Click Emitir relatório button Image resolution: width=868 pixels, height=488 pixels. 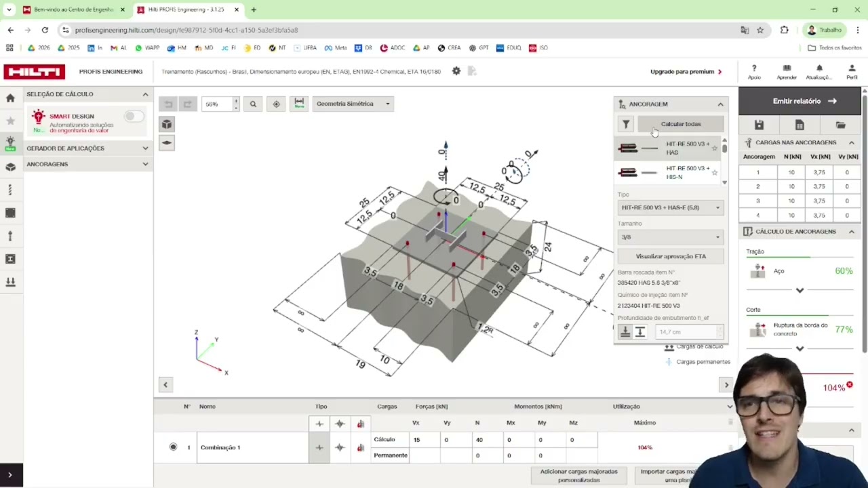coord(800,101)
